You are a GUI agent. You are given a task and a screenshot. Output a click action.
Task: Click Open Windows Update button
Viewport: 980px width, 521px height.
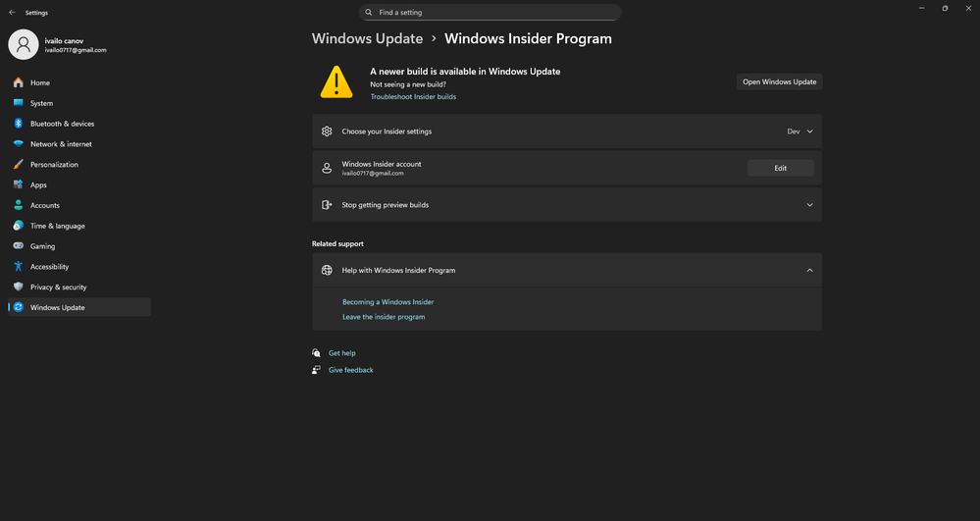coord(779,82)
